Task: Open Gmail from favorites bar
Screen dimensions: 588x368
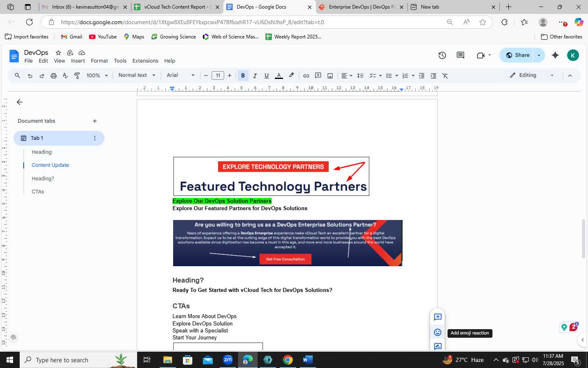Action: pyautogui.click(x=71, y=37)
